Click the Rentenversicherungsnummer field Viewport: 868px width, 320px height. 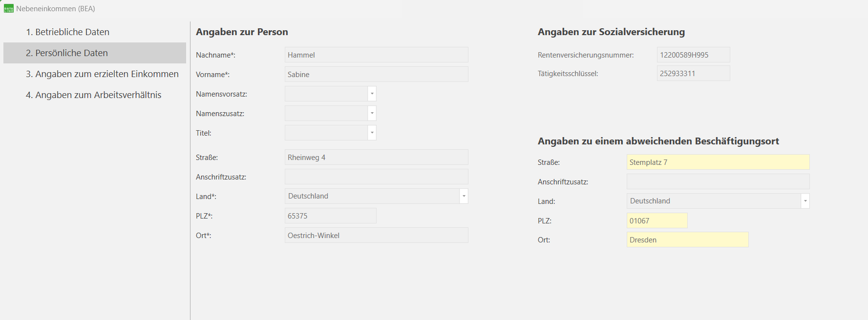pos(693,55)
